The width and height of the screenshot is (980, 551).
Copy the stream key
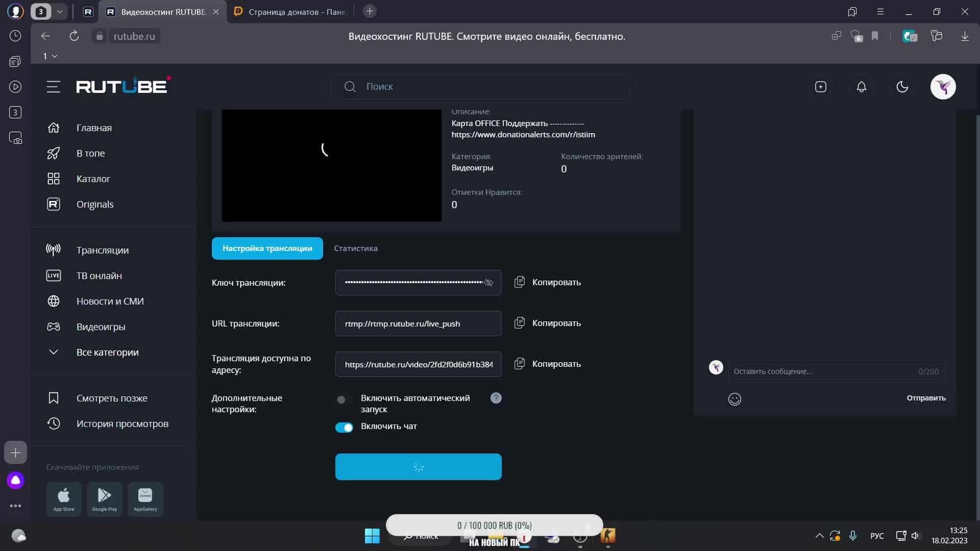tap(548, 282)
